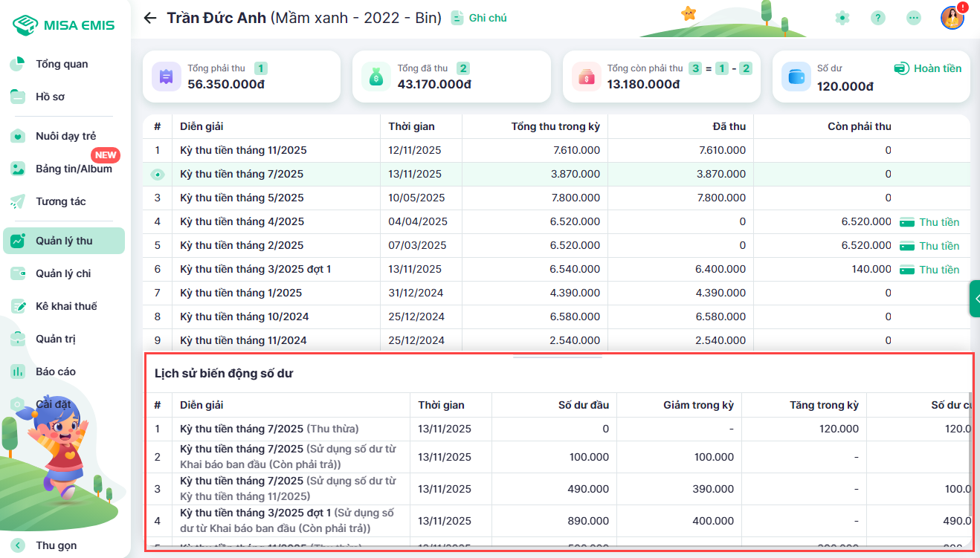Click the Hoàn tiền refund button
Image resolution: width=980 pixels, height=558 pixels.
click(927, 68)
